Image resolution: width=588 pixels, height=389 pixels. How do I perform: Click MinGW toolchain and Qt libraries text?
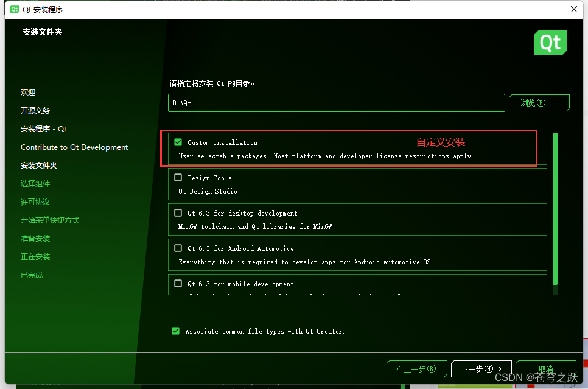pos(255,226)
